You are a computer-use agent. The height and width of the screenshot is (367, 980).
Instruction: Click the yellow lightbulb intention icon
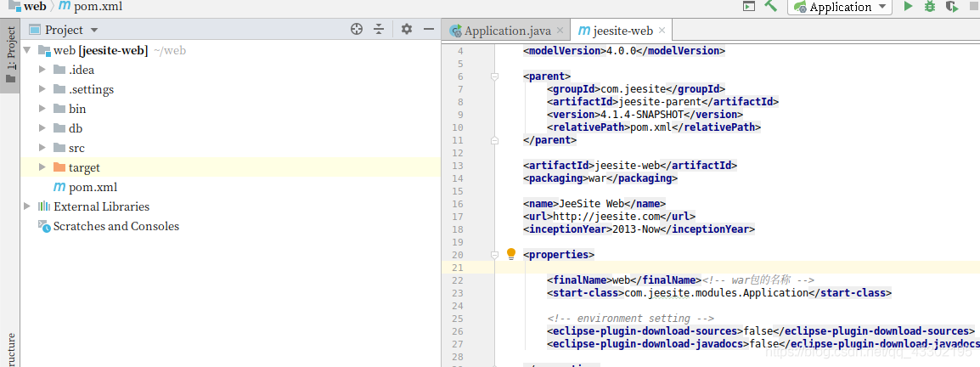click(x=511, y=254)
